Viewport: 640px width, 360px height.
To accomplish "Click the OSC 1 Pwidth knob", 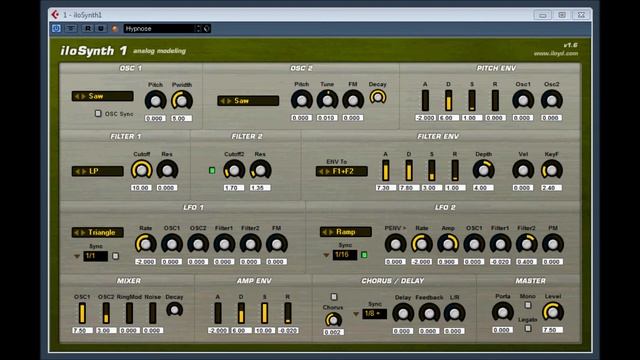I will tap(182, 100).
